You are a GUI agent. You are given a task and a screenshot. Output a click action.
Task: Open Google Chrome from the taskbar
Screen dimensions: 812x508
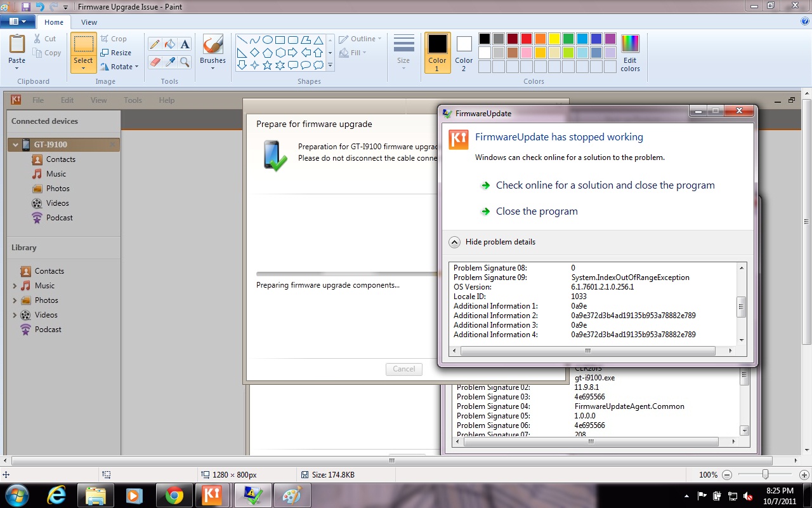pyautogui.click(x=174, y=495)
